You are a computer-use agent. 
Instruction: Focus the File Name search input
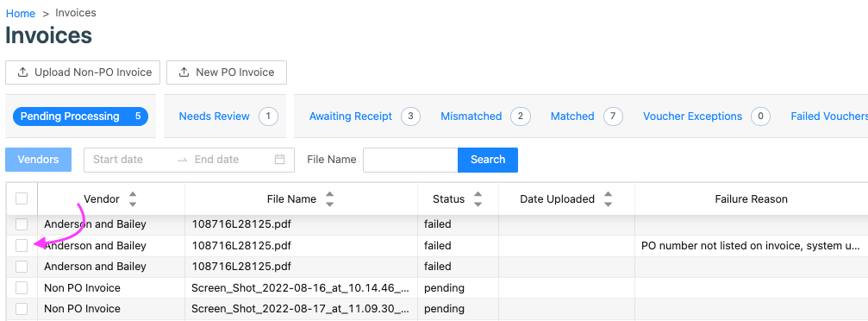[410, 160]
